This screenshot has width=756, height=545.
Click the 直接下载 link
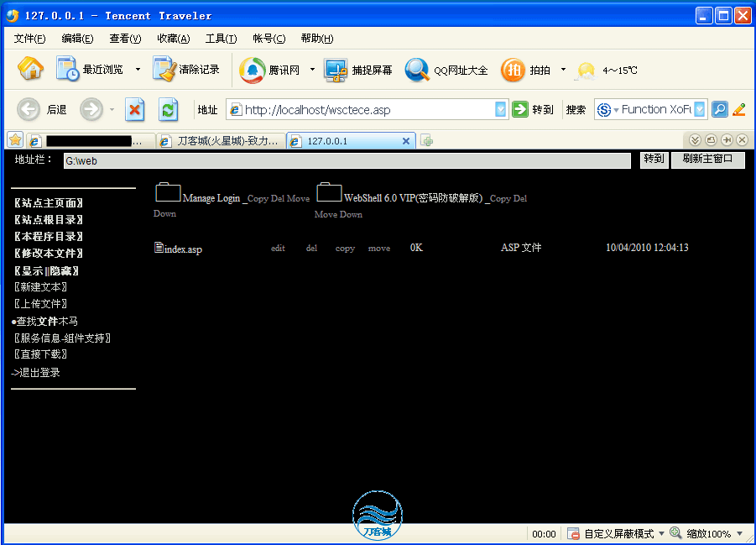[x=41, y=354]
